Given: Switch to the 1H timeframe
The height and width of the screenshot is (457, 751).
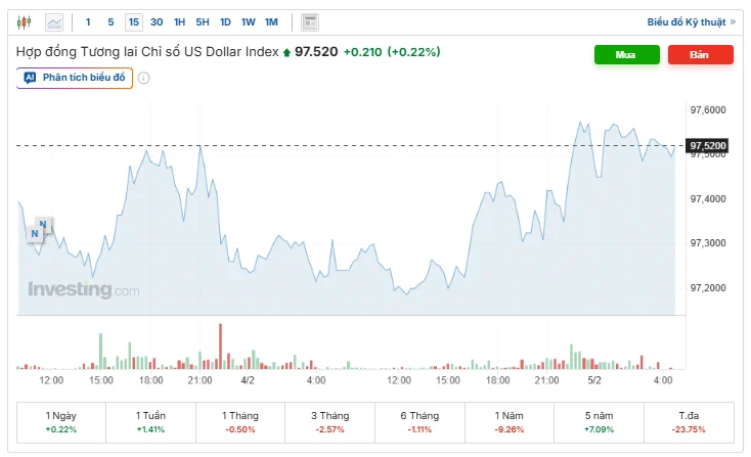Looking at the screenshot, I should (180, 21).
